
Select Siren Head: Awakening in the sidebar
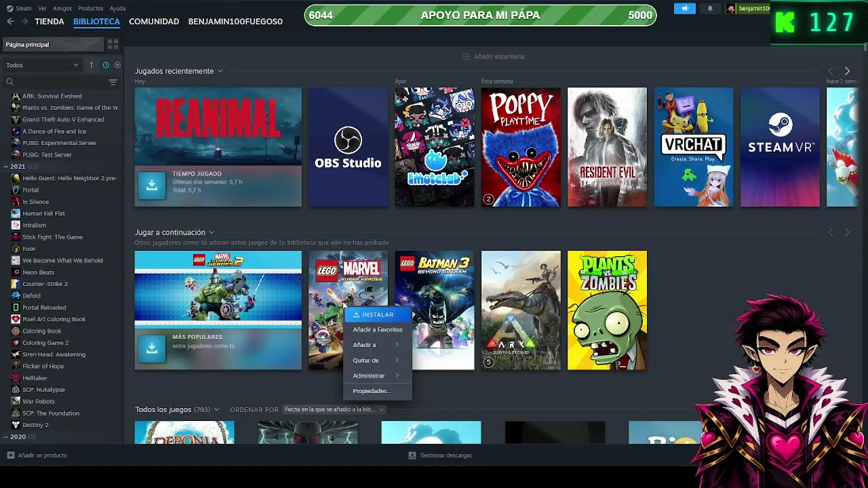pyautogui.click(x=54, y=354)
